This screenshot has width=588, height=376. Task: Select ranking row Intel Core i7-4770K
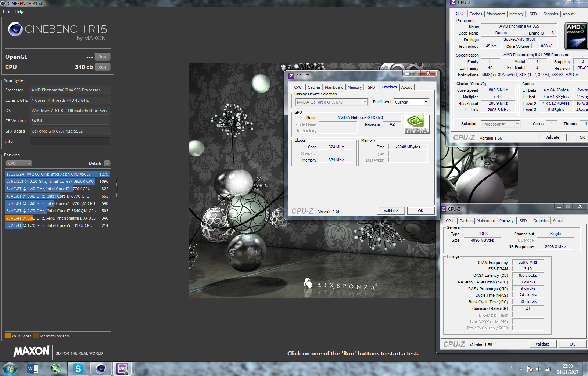point(58,189)
